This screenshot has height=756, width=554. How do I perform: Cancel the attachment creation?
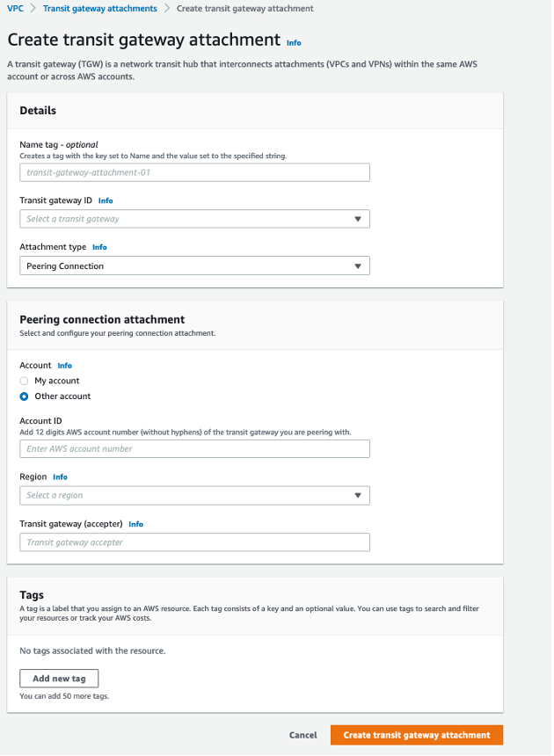[303, 735]
